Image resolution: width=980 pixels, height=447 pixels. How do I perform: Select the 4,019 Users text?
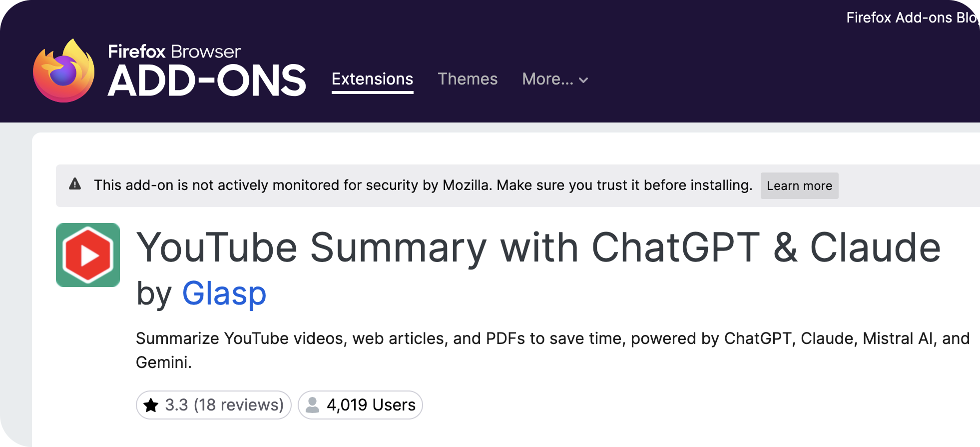pos(371,404)
